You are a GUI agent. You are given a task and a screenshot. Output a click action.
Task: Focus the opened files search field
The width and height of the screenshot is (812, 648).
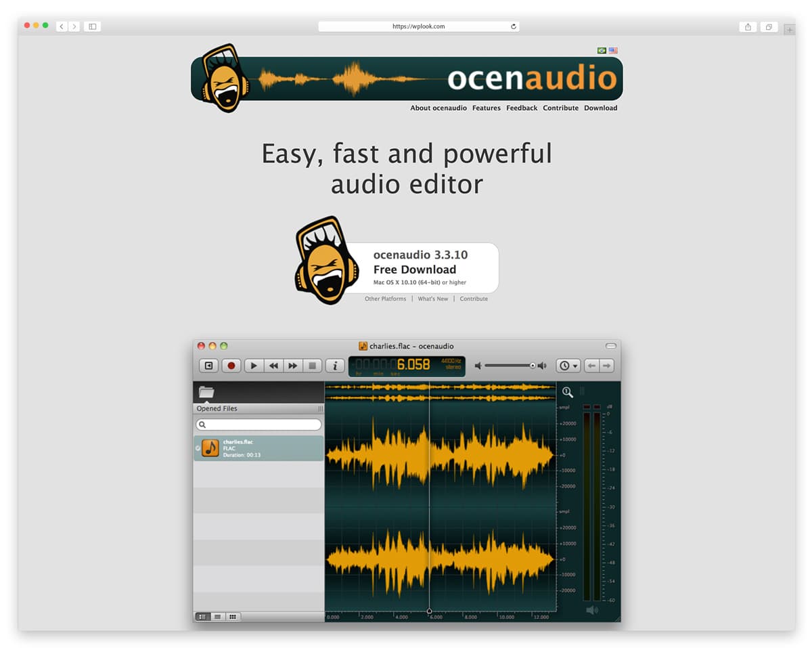point(258,425)
